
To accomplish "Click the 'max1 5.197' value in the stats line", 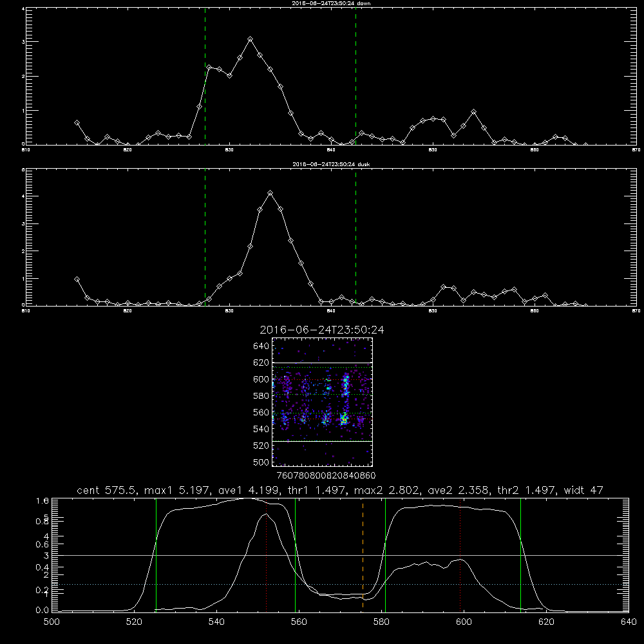I will point(176,490).
